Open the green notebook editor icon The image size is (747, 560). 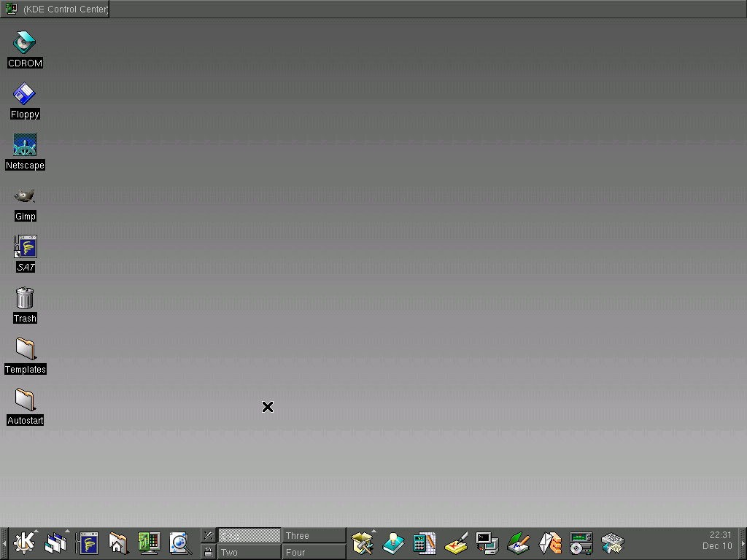[518, 543]
